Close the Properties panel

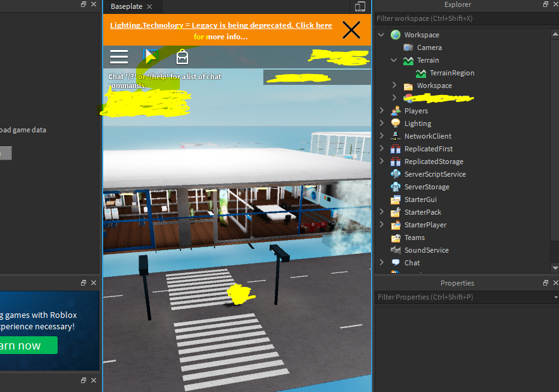555,283
